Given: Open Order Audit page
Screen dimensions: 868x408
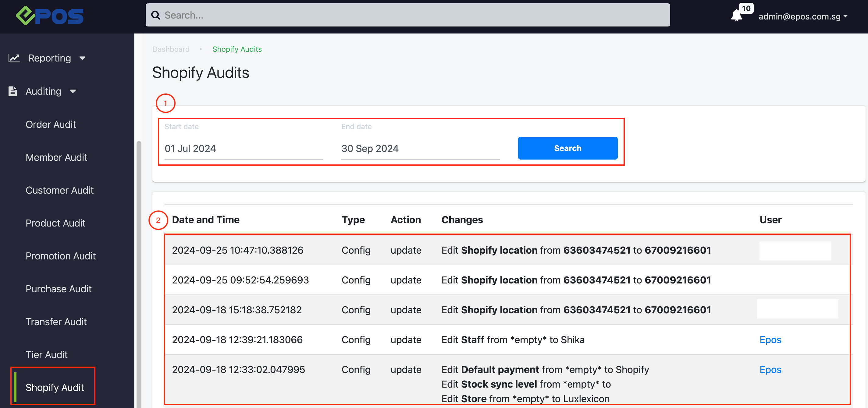Looking at the screenshot, I should 51,124.
